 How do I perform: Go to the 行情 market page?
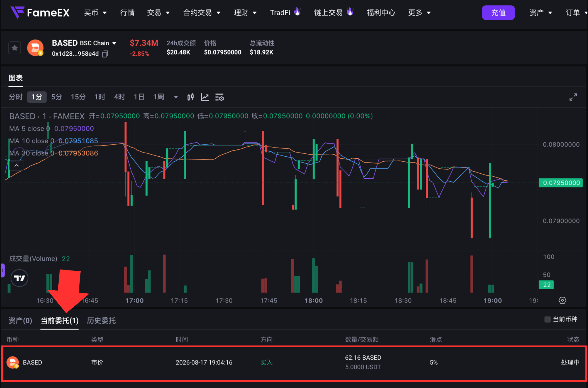pyautogui.click(x=127, y=13)
